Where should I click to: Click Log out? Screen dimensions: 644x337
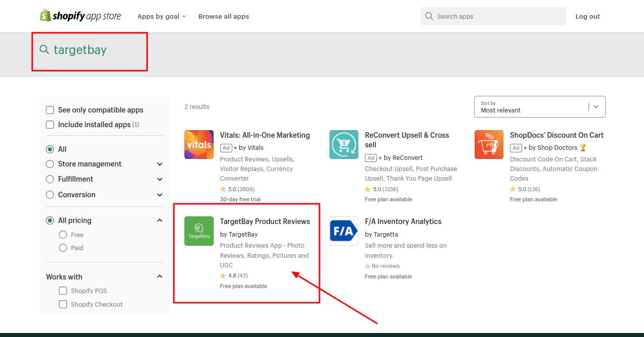pyautogui.click(x=588, y=16)
